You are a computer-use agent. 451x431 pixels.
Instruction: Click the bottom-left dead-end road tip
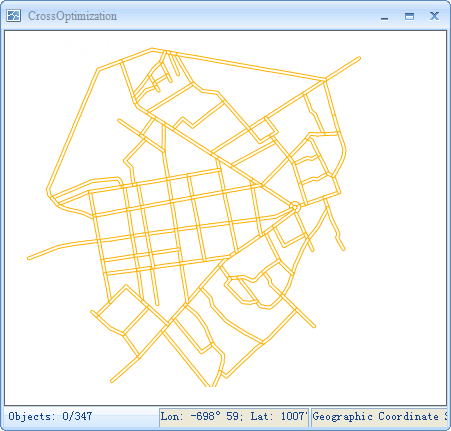[112, 381]
